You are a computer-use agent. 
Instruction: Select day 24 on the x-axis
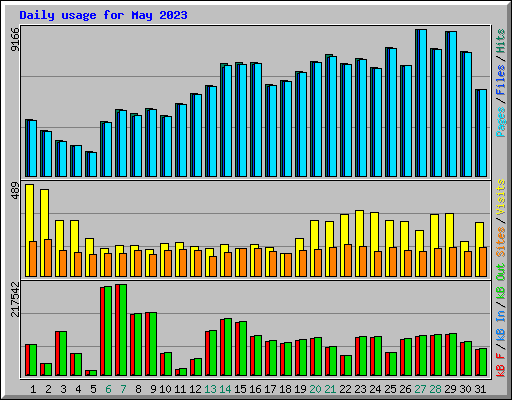click(375, 389)
